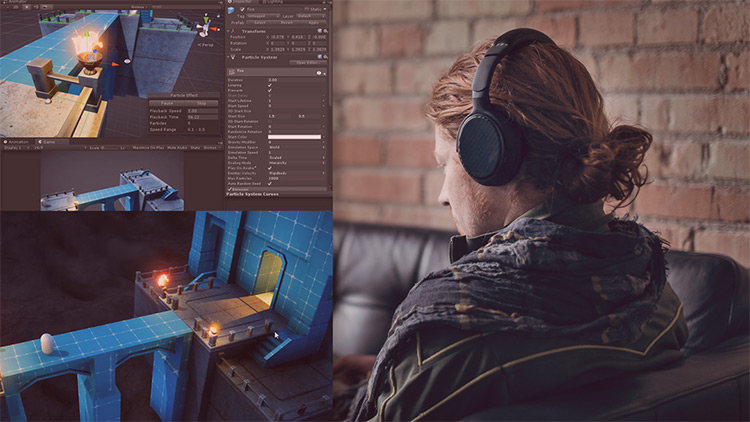Open Particle System settings gear icon
Image resolution: width=750 pixels, height=422 pixels.
point(325,57)
